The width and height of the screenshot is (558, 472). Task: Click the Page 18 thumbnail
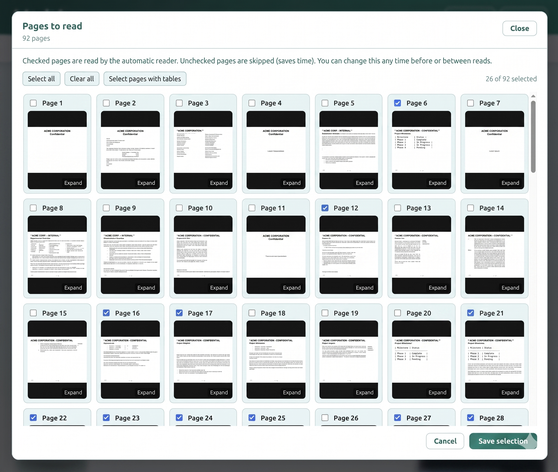pos(276,360)
